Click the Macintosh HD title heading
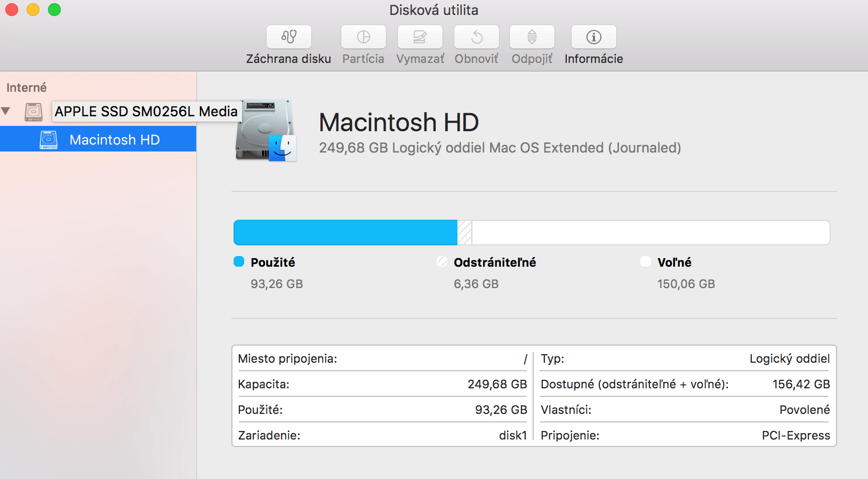 pos(399,122)
